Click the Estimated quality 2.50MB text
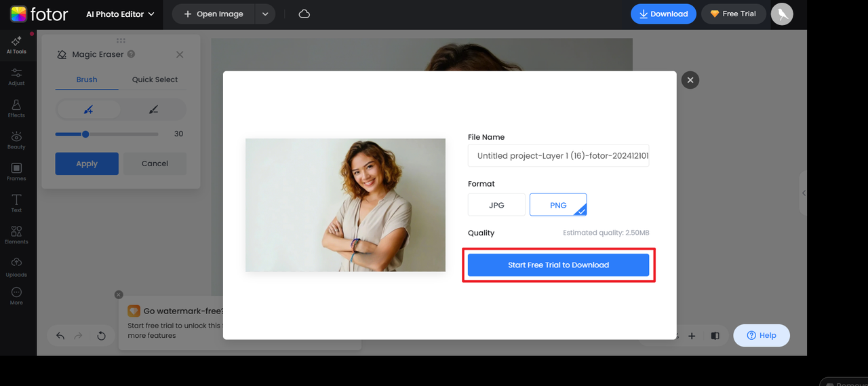868x386 pixels. (x=606, y=233)
